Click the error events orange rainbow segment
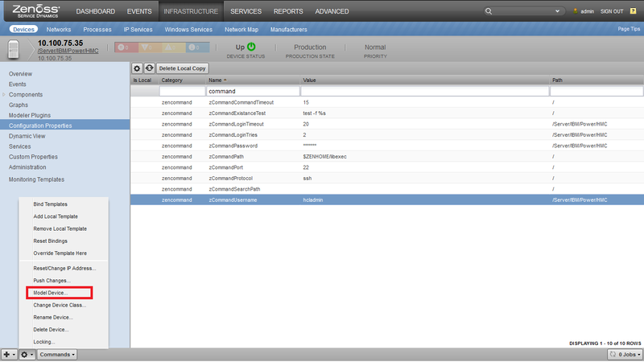This screenshot has height=362, width=644. pyautogui.click(x=150, y=47)
